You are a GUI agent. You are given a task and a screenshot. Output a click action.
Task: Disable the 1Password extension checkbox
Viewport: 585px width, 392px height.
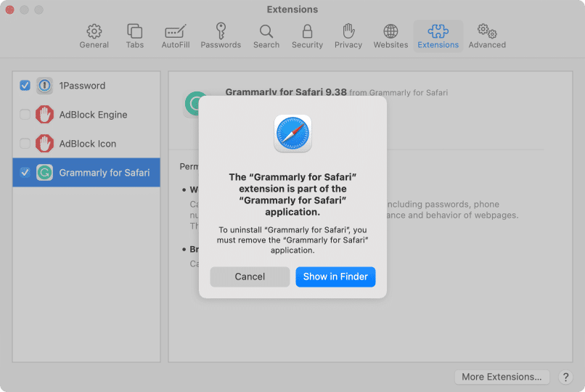[x=25, y=86]
